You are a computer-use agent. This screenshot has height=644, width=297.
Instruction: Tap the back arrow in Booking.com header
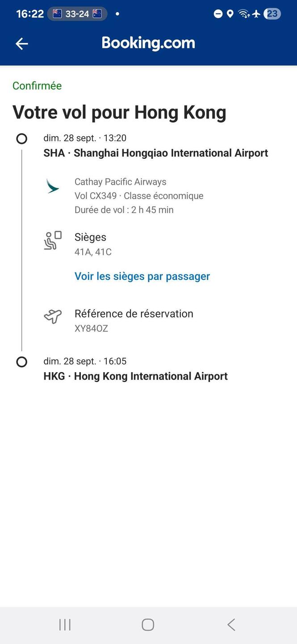pyautogui.click(x=22, y=43)
